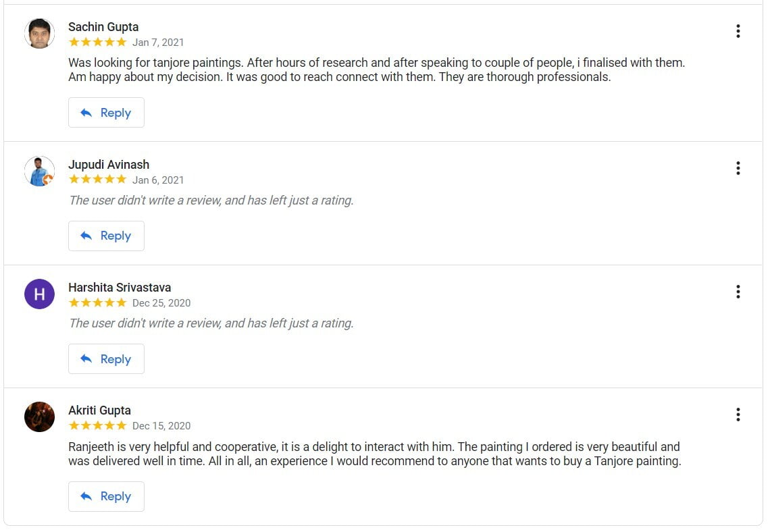Open more options for Harshita Srivastava's review
This screenshot has width=770, height=532.
[x=738, y=292]
